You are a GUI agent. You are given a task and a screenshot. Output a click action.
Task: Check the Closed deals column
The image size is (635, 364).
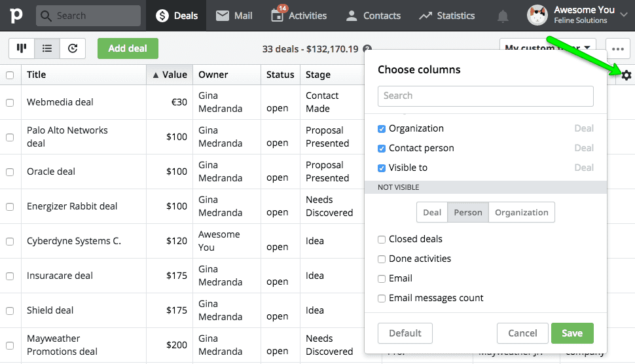(x=382, y=240)
